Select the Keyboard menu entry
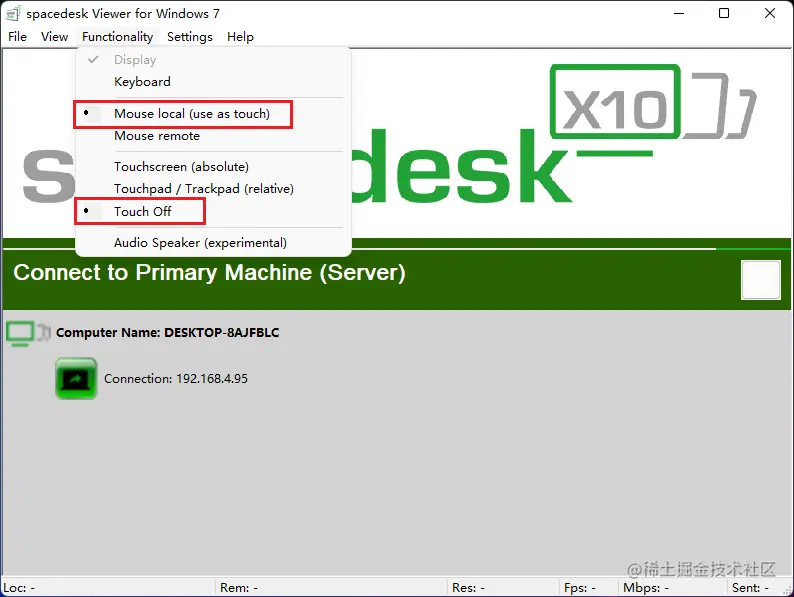Viewport: 794px width, 597px height. pyautogui.click(x=213, y=82)
